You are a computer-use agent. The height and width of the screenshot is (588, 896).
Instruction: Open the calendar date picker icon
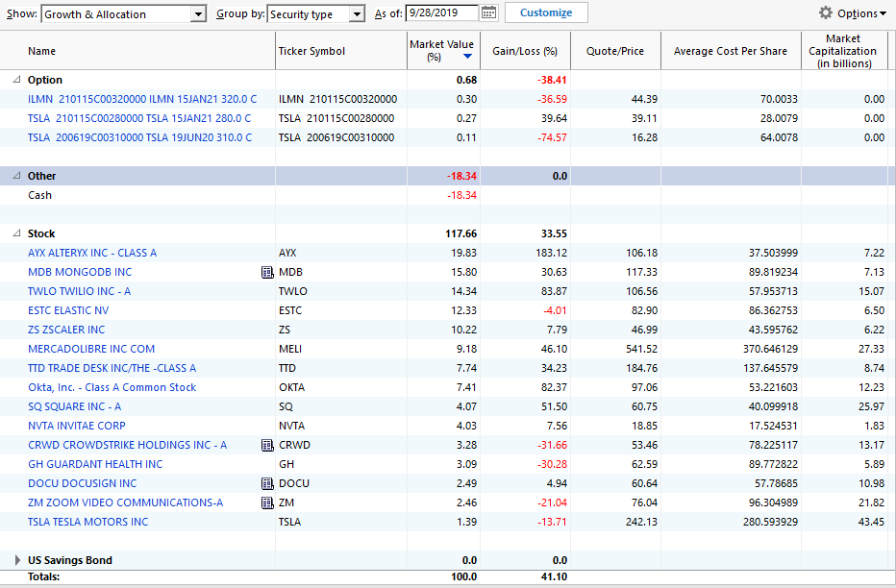pos(488,12)
